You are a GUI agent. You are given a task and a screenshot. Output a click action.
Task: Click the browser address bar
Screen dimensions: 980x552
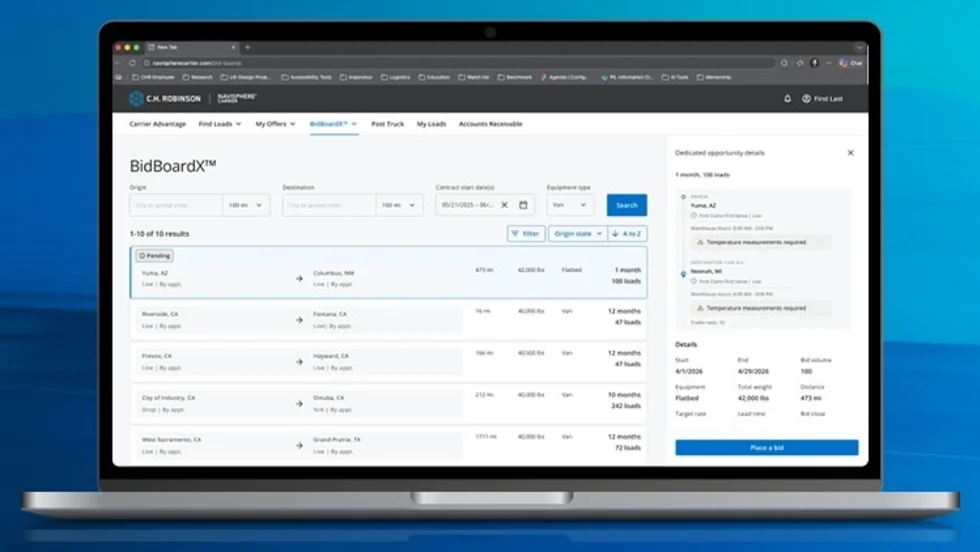click(x=459, y=63)
